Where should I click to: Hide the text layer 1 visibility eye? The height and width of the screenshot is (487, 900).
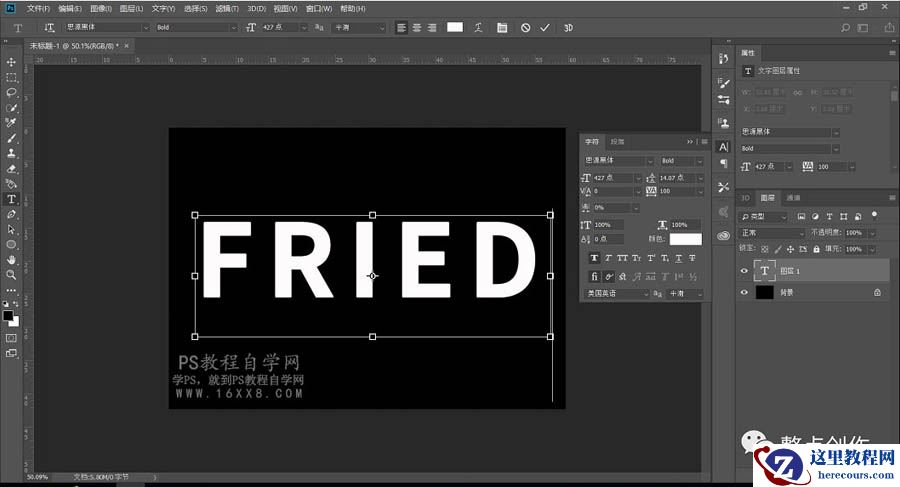click(x=744, y=271)
